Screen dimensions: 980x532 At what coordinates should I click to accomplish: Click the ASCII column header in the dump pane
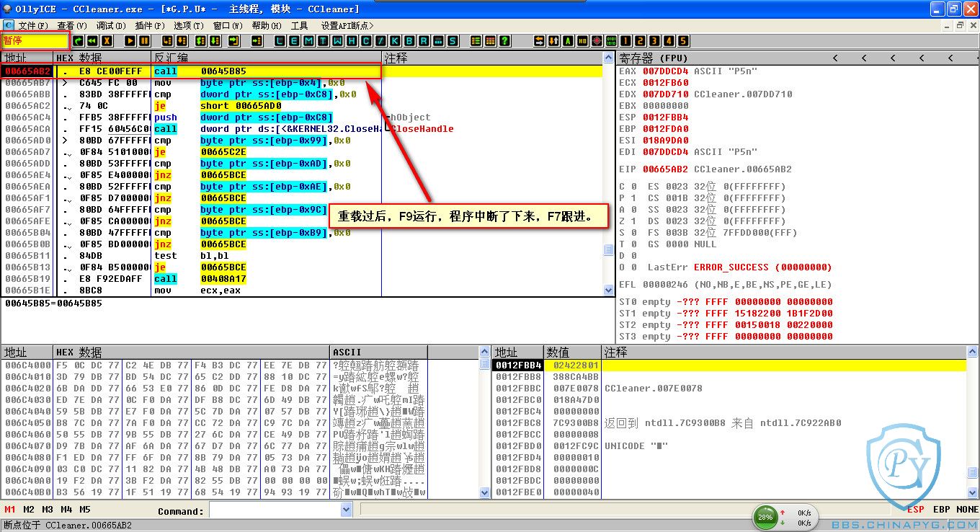click(379, 353)
